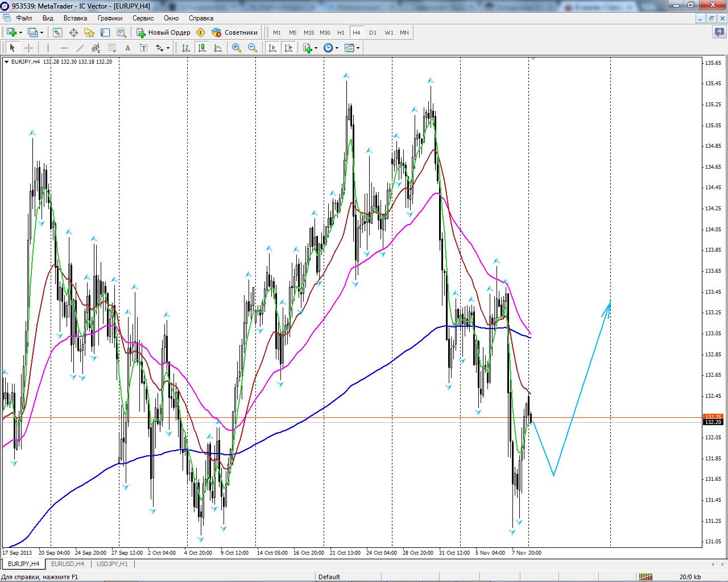Pick the trendline drawing tool
This screenshot has height=582, width=728.
(80, 48)
